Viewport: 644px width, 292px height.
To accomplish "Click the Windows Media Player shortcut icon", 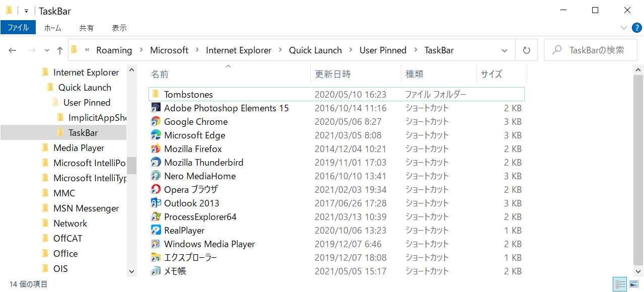I will point(156,244).
